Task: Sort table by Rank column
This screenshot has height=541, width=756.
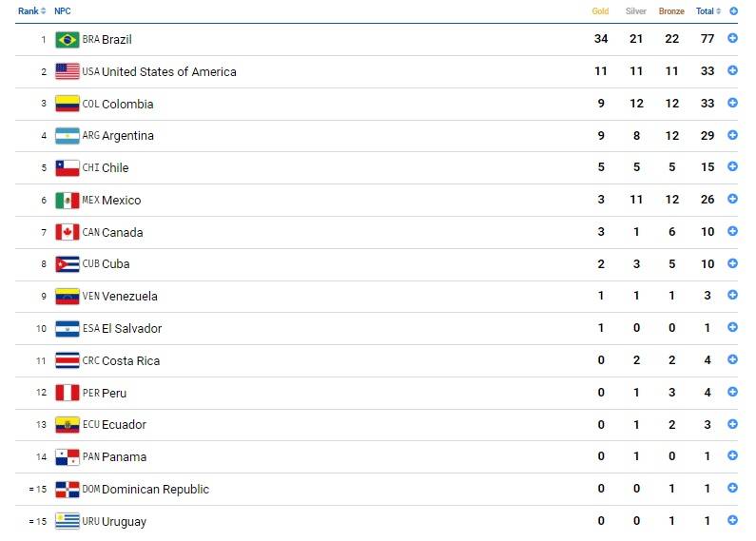Action: (31, 11)
